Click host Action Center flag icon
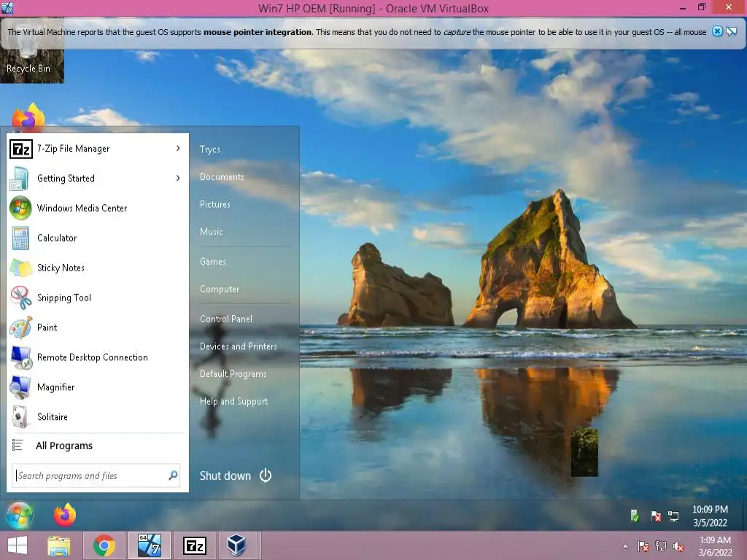Image resolution: width=747 pixels, height=560 pixels. (x=643, y=546)
